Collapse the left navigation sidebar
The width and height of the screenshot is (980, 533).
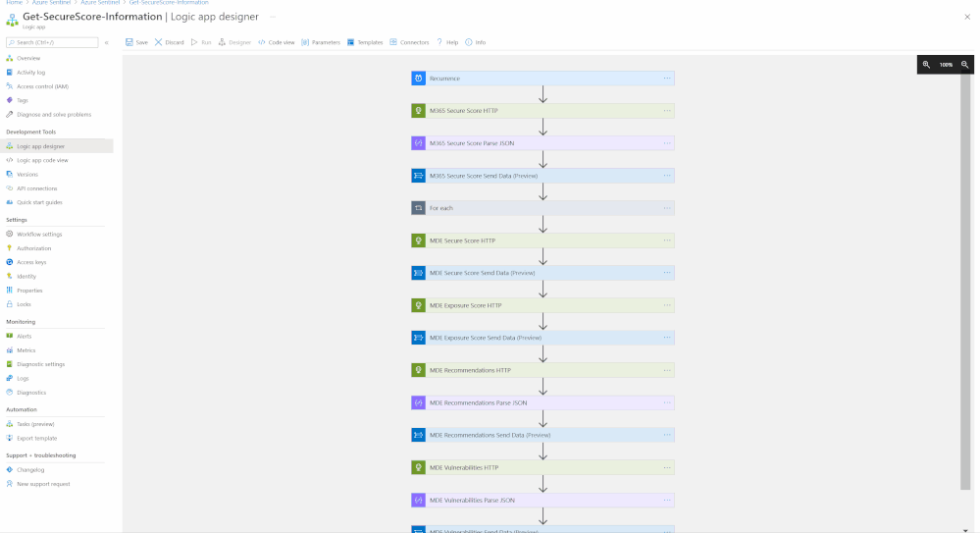pyautogui.click(x=107, y=42)
